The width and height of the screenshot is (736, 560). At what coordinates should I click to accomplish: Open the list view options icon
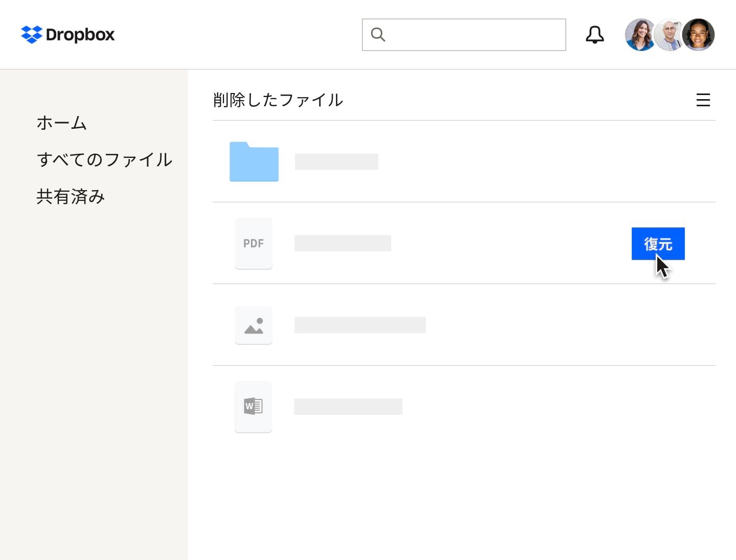(x=703, y=100)
